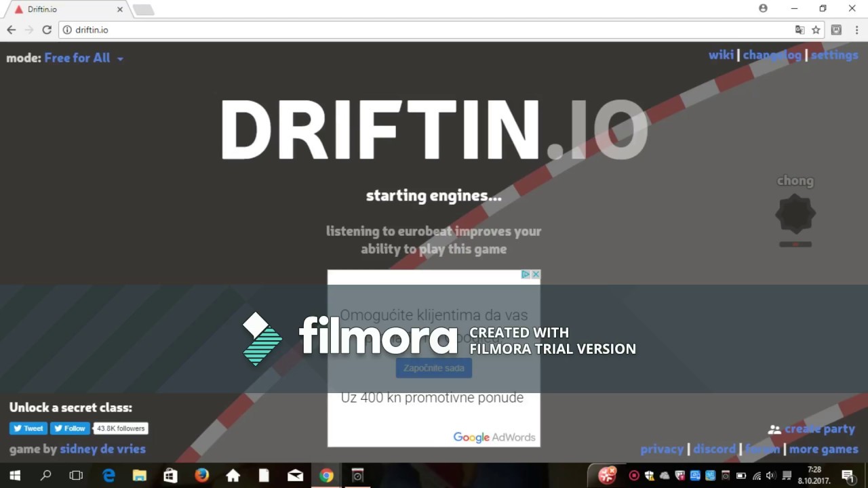Image resolution: width=868 pixels, height=488 pixels.
Task: Click the recorder app icon after Chrome on the taskbar
Action: tap(357, 476)
